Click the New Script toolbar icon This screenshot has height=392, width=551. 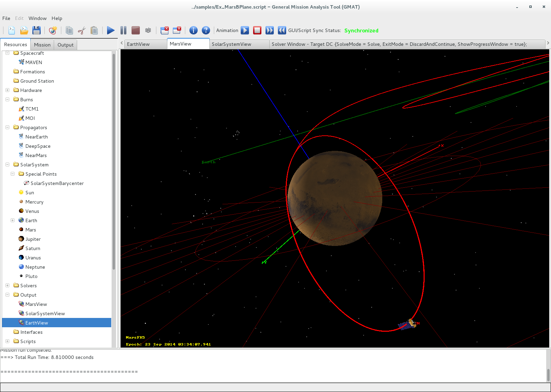[x=12, y=30]
